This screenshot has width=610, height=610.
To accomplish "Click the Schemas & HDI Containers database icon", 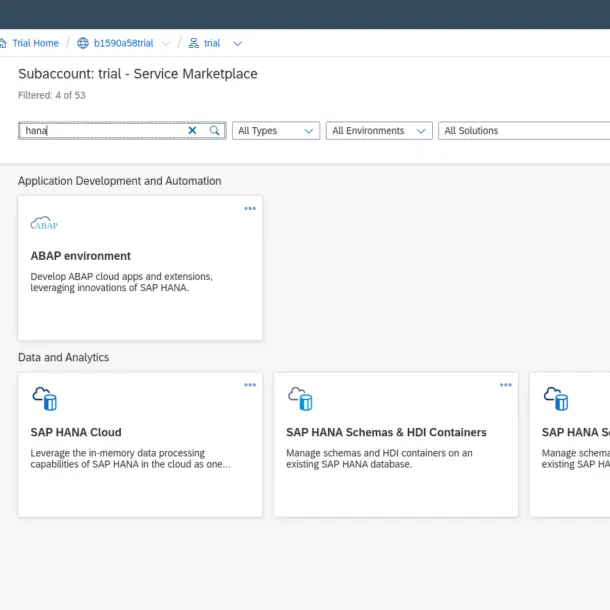I will [300, 398].
